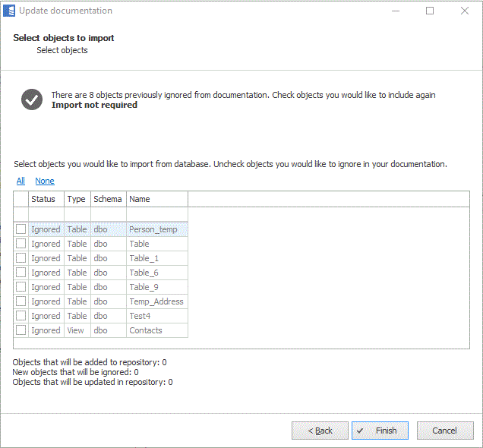
Task: Click the Dataedo app icon in title bar
Action: pyautogui.click(x=9, y=11)
